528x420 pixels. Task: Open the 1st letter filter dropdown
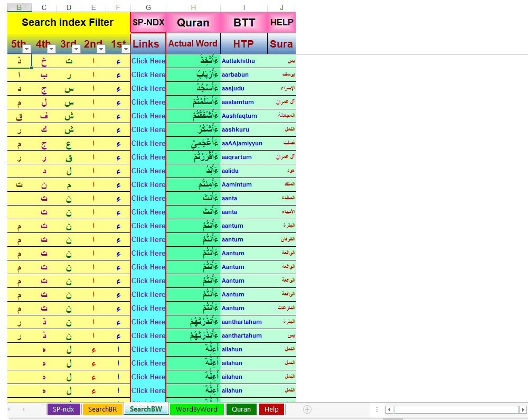[126, 49]
